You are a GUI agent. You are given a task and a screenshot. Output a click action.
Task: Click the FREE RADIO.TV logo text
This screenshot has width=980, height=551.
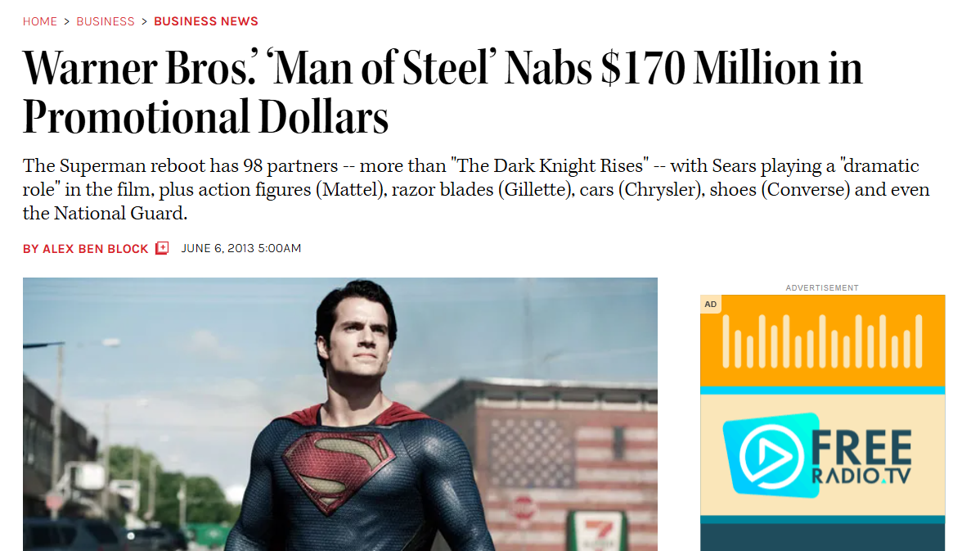pos(861,457)
